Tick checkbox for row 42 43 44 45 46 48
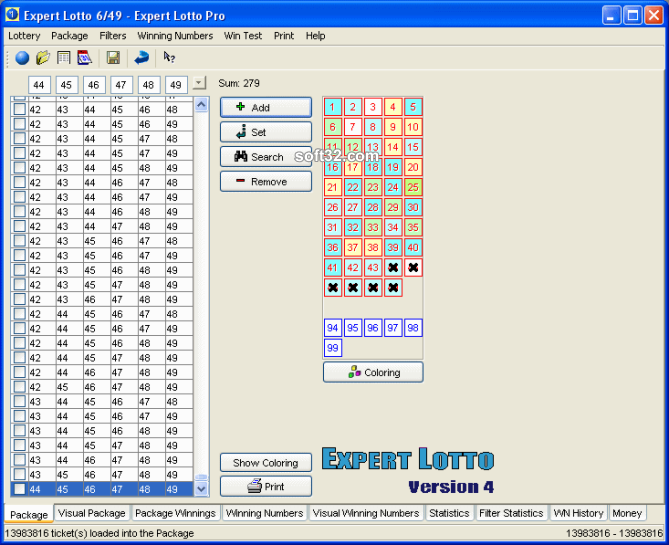Image resolution: width=669 pixels, height=545 pixels. coord(19,109)
